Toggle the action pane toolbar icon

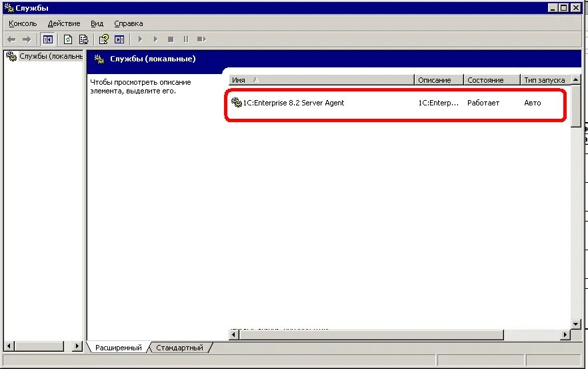click(119, 39)
